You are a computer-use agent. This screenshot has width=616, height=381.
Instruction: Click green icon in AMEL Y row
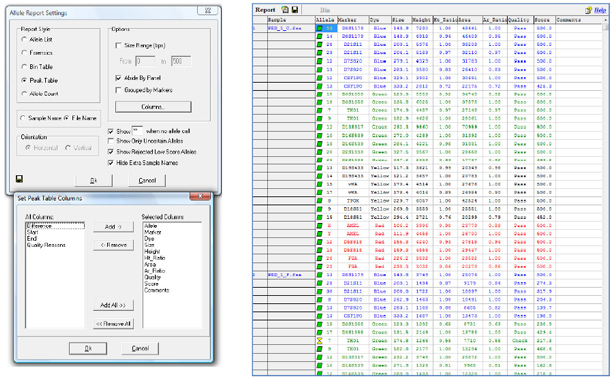coord(319,234)
